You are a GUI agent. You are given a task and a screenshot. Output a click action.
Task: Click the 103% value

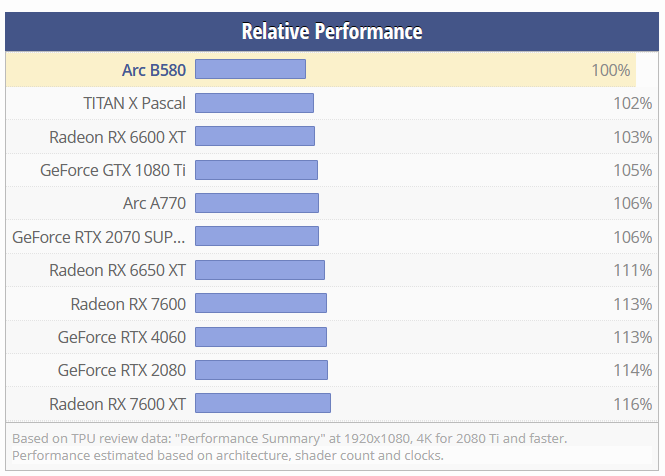(633, 137)
